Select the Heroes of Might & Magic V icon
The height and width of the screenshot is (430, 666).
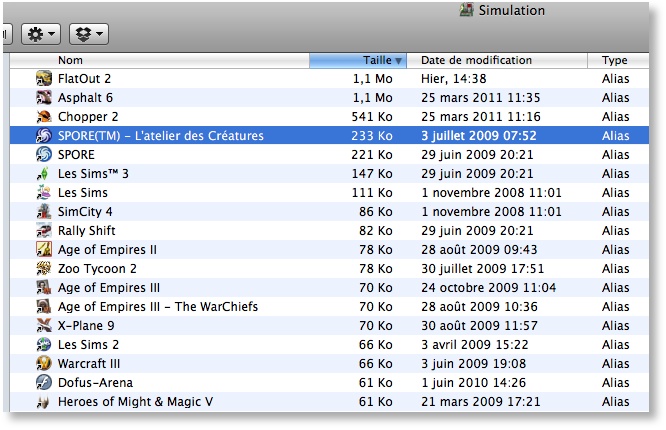tap(44, 402)
